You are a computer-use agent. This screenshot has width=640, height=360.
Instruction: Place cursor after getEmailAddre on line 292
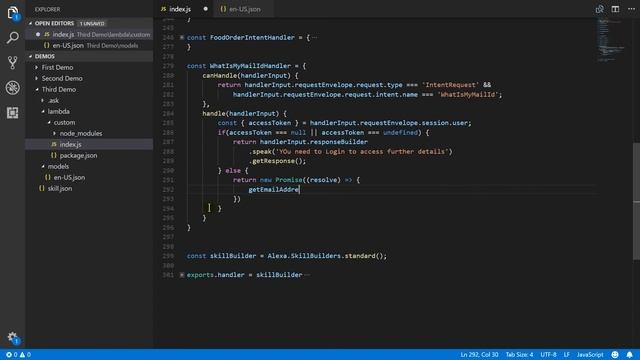click(x=300, y=189)
